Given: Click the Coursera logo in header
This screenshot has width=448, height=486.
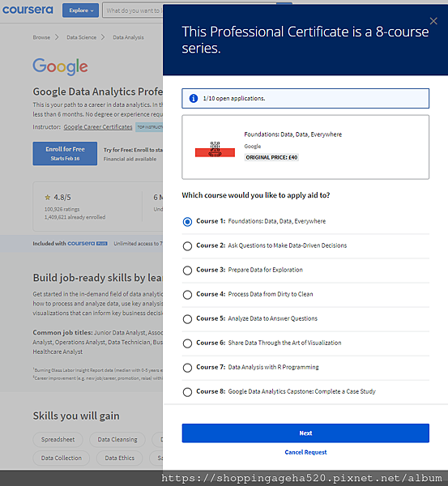Looking at the screenshot, I should (28, 10).
